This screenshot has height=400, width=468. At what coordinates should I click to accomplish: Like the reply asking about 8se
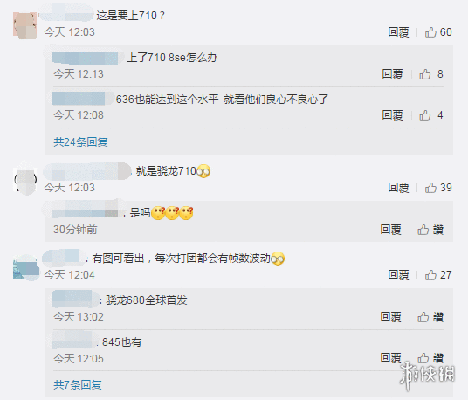(431, 74)
